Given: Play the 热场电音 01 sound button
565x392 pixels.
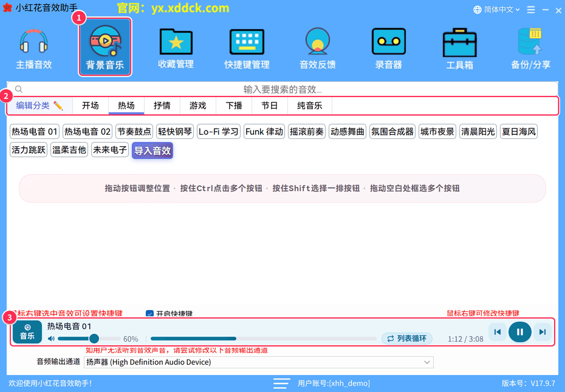Looking at the screenshot, I should click(35, 132).
